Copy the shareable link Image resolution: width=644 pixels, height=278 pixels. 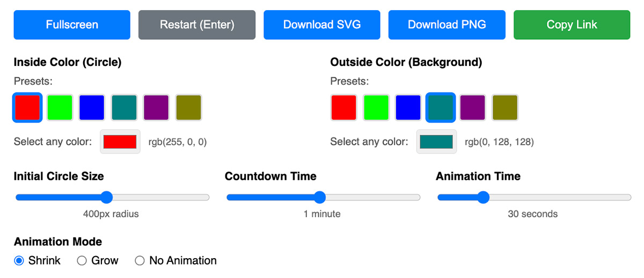coord(572,25)
